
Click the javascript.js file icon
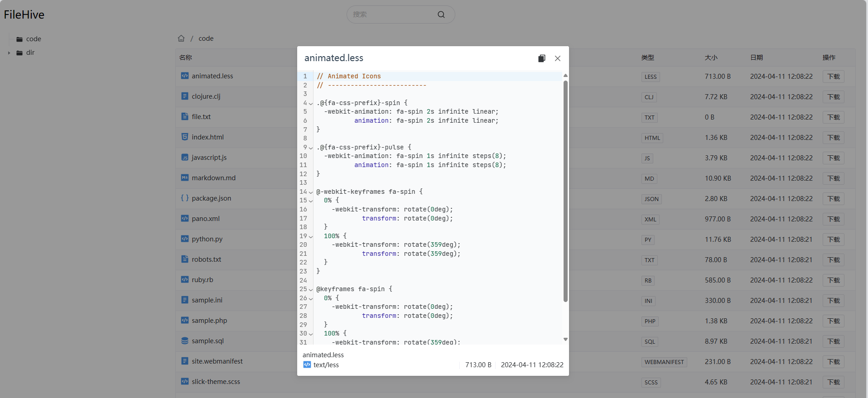pos(185,158)
